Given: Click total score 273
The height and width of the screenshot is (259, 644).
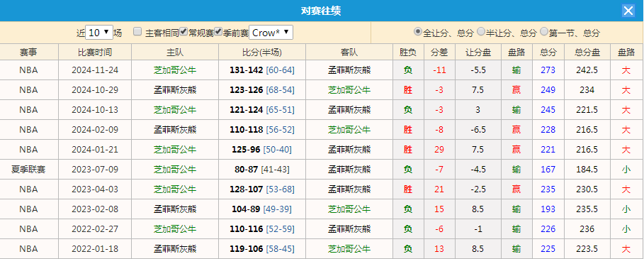Looking at the screenshot, I should tap(548, 70).
